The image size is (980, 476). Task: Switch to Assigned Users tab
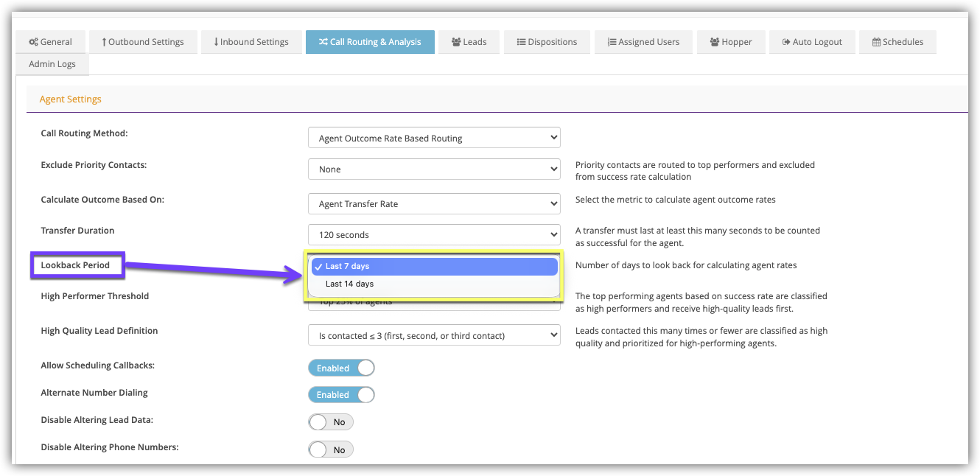(643, 42)
